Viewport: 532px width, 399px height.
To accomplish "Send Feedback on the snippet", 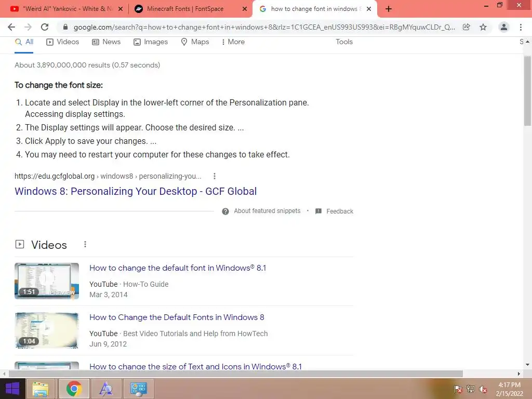I will 334,211.
